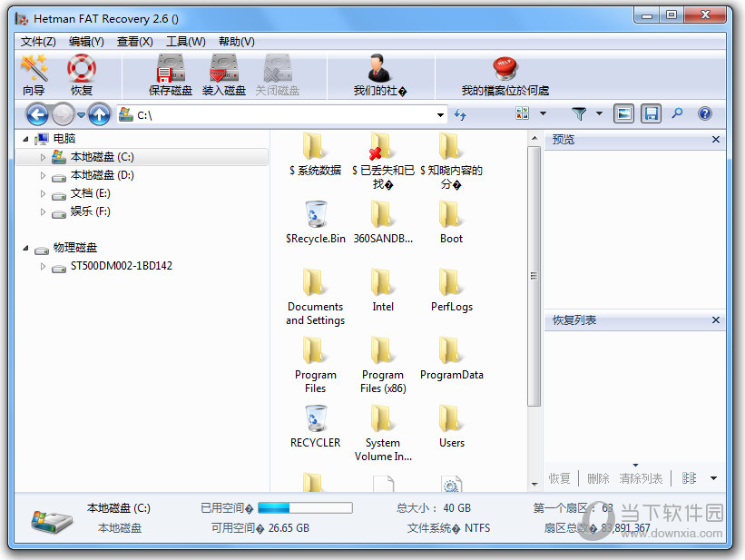Open the filter dropdown arrow

coord(599,113)
